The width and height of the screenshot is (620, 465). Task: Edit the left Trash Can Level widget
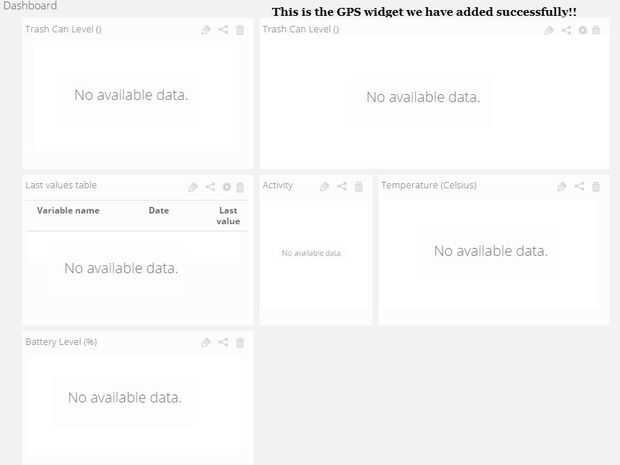click(x=206, y=31)
